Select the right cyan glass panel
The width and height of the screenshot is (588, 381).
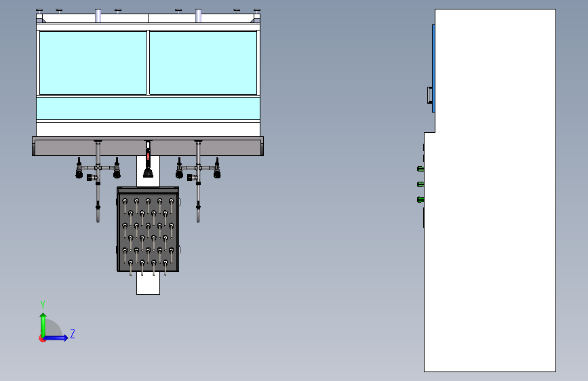tap(203, 63)
